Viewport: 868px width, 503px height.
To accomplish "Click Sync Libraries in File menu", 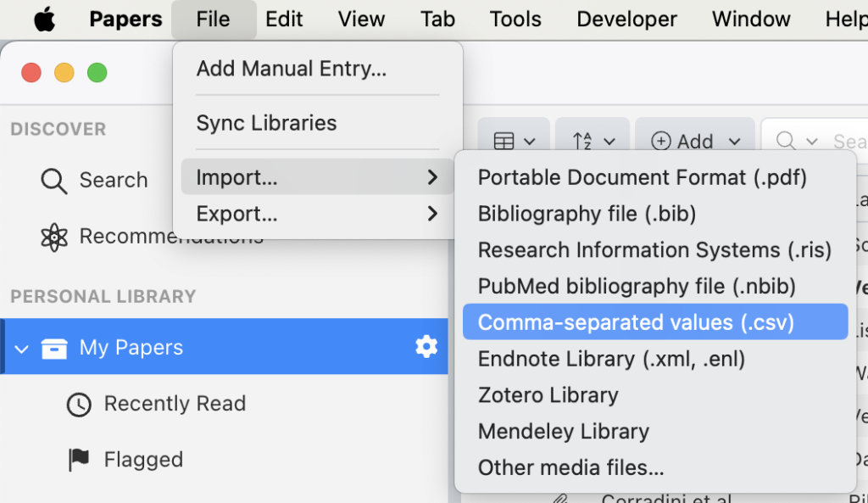I will 266,123.
